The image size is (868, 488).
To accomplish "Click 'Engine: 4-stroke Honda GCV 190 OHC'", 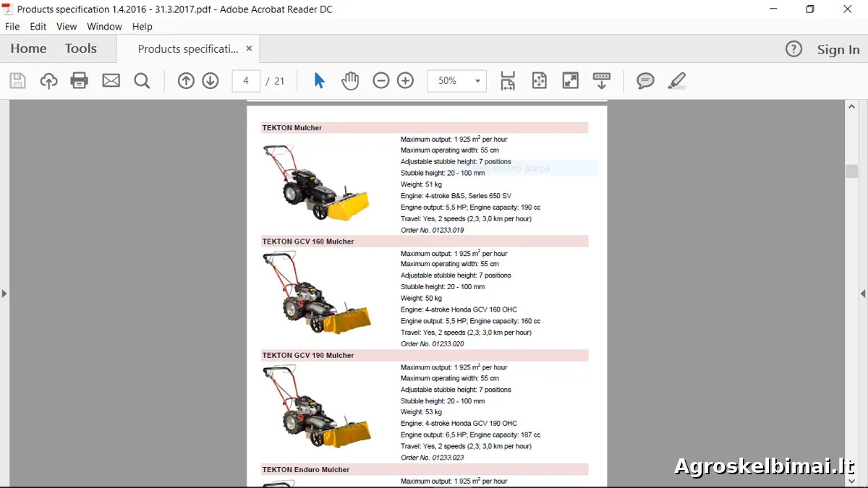I will coord(459,424).
